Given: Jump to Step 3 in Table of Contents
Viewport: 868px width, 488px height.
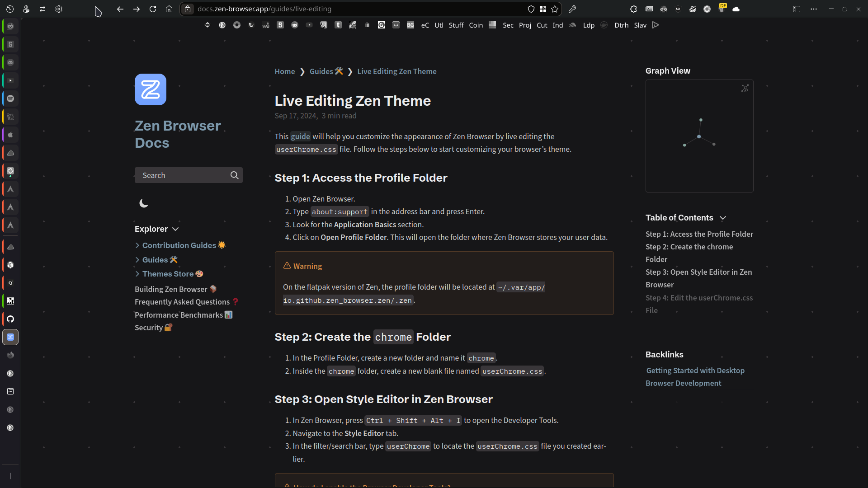Looking at the screenshot, I should click(x=699, y=278).
